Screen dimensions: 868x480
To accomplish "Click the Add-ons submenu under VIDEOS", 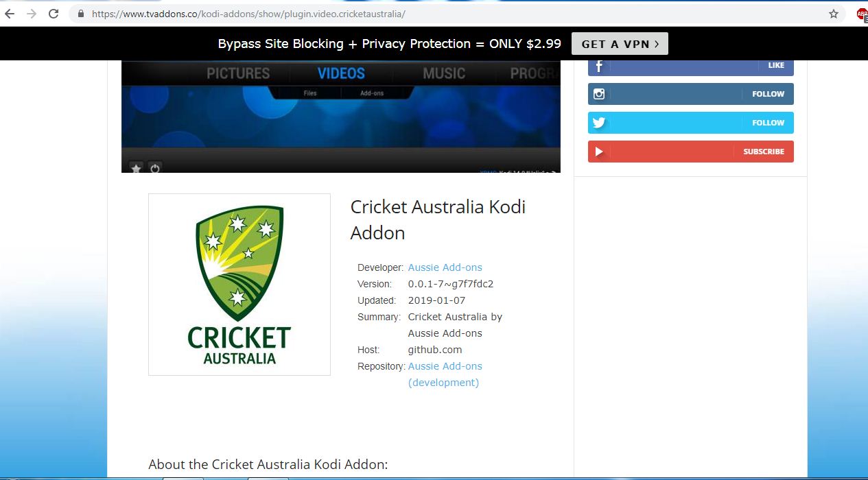I will [372, 93].
